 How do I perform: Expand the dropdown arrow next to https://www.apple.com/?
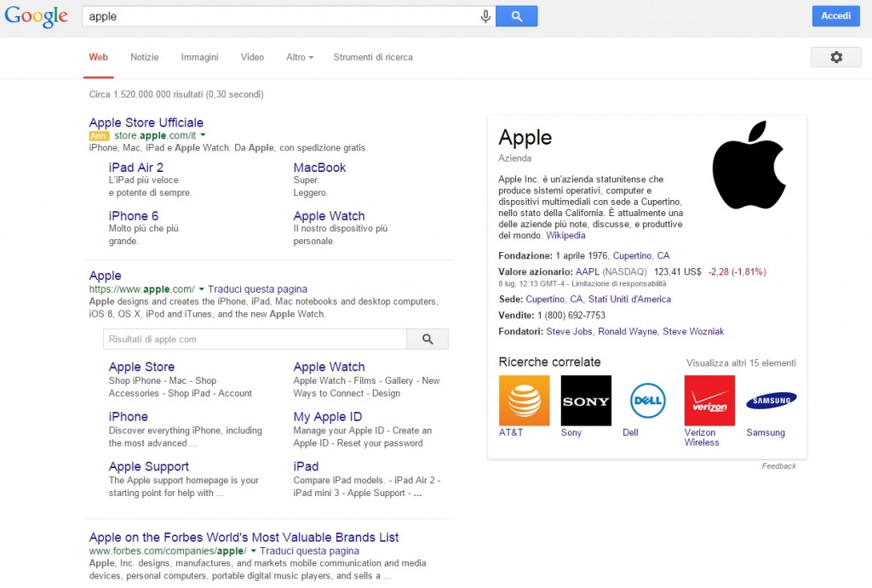(201, 289)
